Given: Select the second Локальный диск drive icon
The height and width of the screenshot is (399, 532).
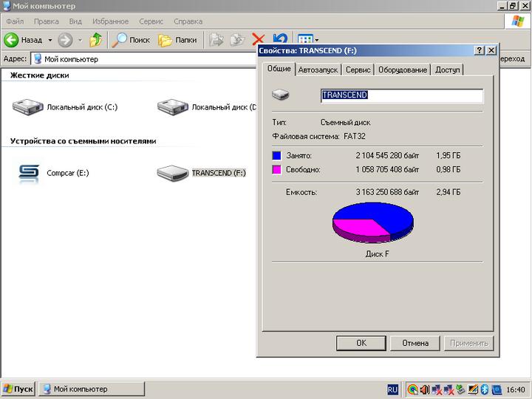Looking at the screenshot, I should click(173, 107).
